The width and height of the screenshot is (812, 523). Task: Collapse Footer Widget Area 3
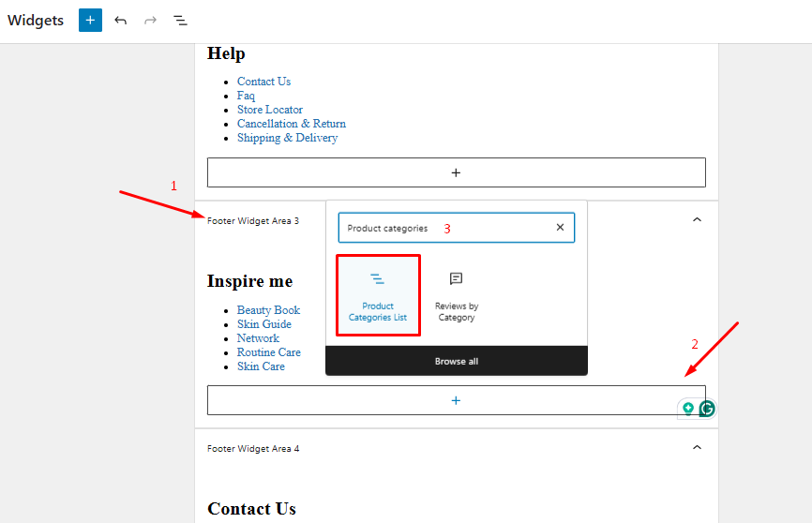[697, 220]
